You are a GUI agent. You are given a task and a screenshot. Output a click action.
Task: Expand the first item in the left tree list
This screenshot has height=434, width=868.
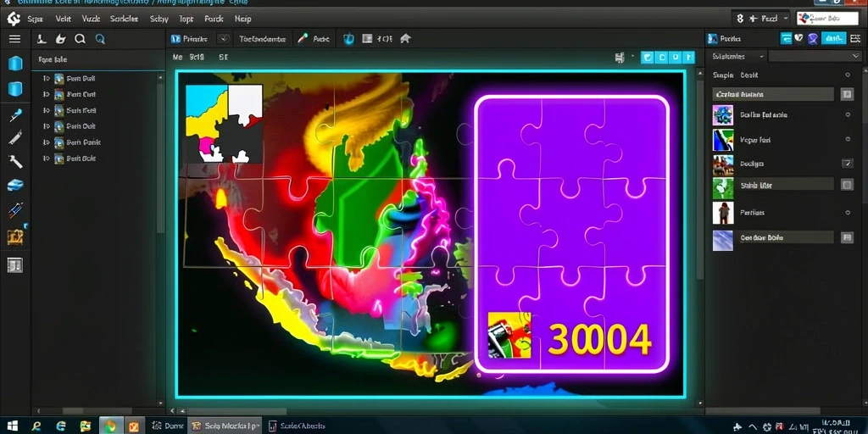point(46,79)
